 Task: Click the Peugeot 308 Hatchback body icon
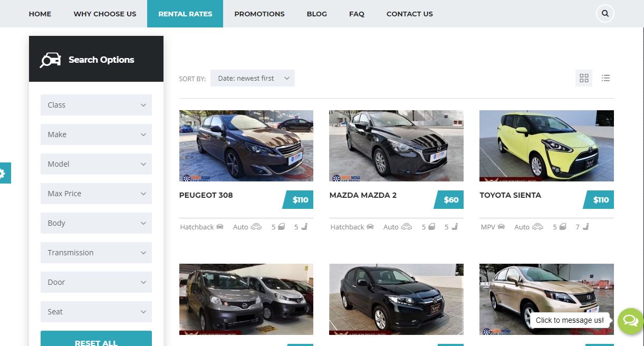point(220,227)
